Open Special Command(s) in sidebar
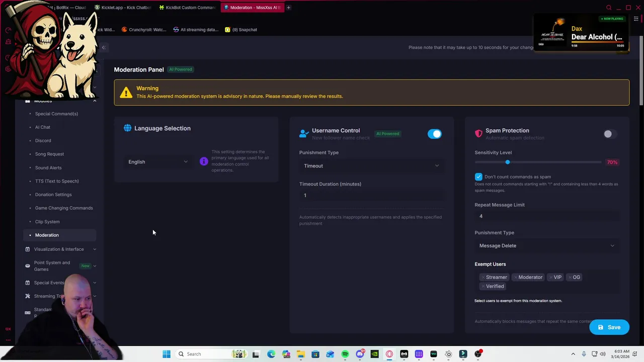The height and width of the screenshot is (362, 644). coord(56,114)
